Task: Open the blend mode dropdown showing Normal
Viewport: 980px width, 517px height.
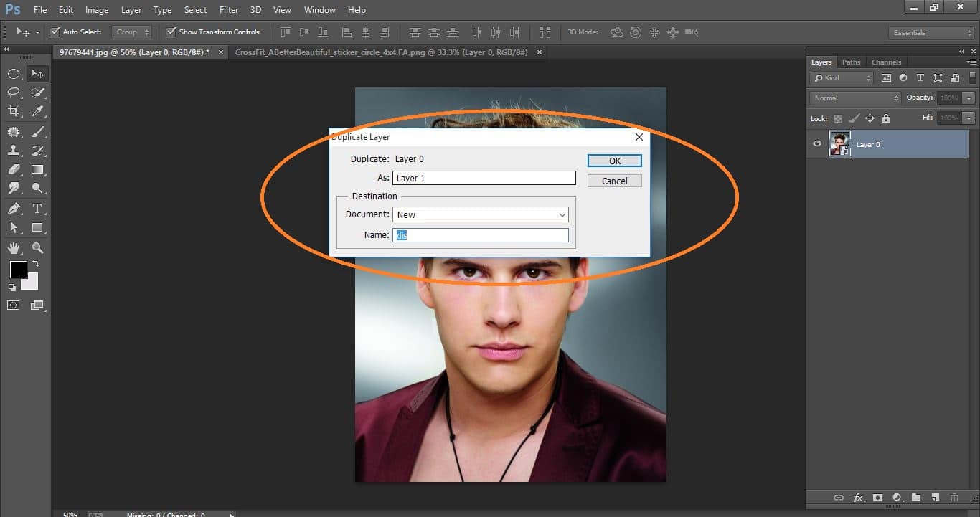Action: tap(854, 98)
